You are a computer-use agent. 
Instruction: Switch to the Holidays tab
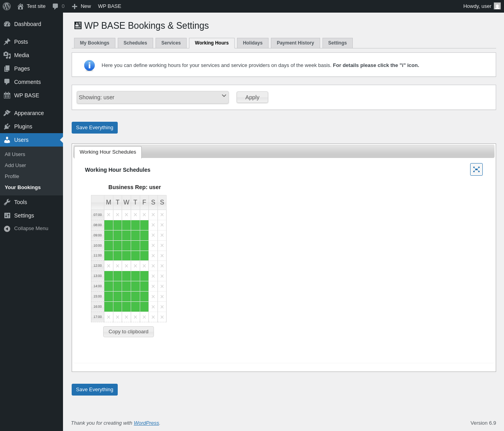click(253, 43)
